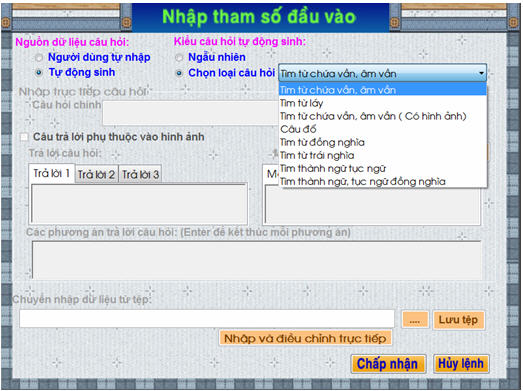Screen dimensions: 523x391
Task: Select 'Người dùng tự nhập' radio button
Action: pos(39,57)
